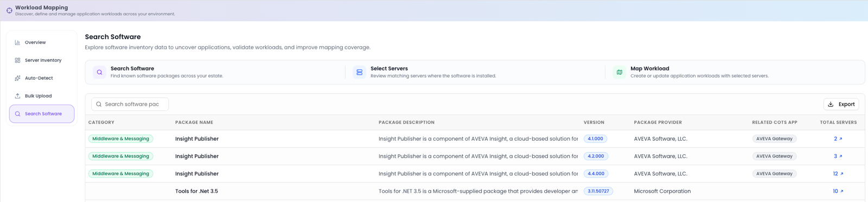
Task: Click the Search Software step magnifier icon
Action: (99, 72)
